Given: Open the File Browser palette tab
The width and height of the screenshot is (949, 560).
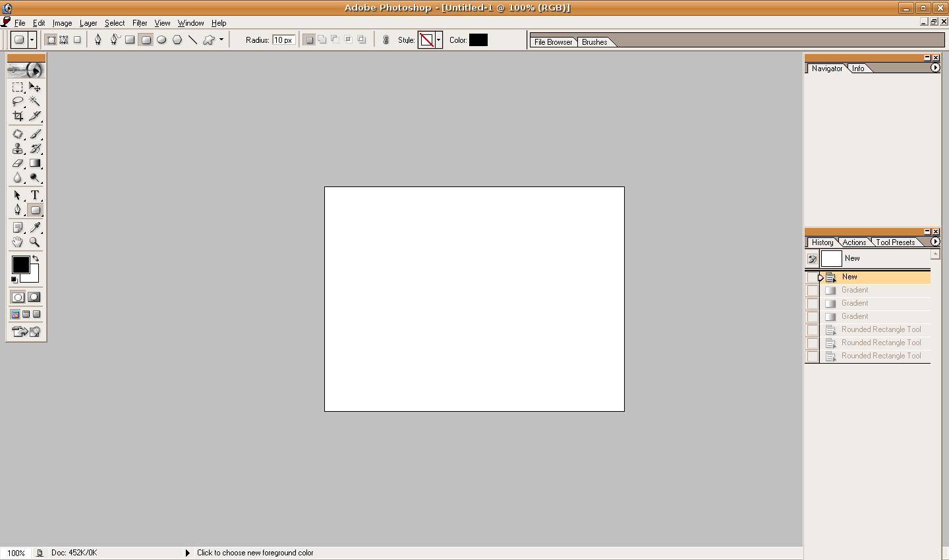Looking at the screenshot, I should (x=553, y=42).
